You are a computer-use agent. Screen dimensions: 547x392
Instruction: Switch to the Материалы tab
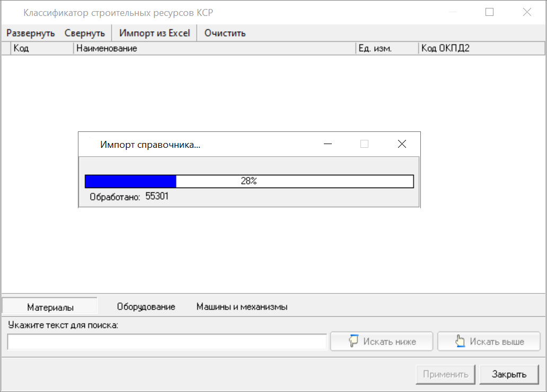[x=50, y=307]
